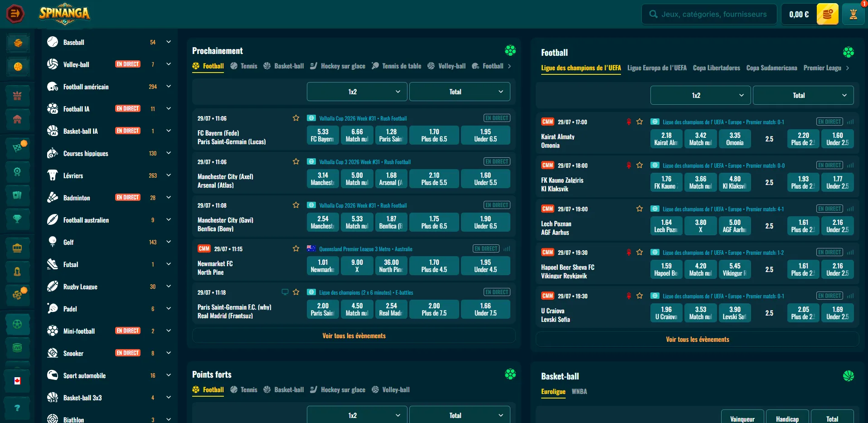This screenshot has width=868, height=423.
Task: Open the Total dropdown in Football panel
Action: click(x=803, y=95)
